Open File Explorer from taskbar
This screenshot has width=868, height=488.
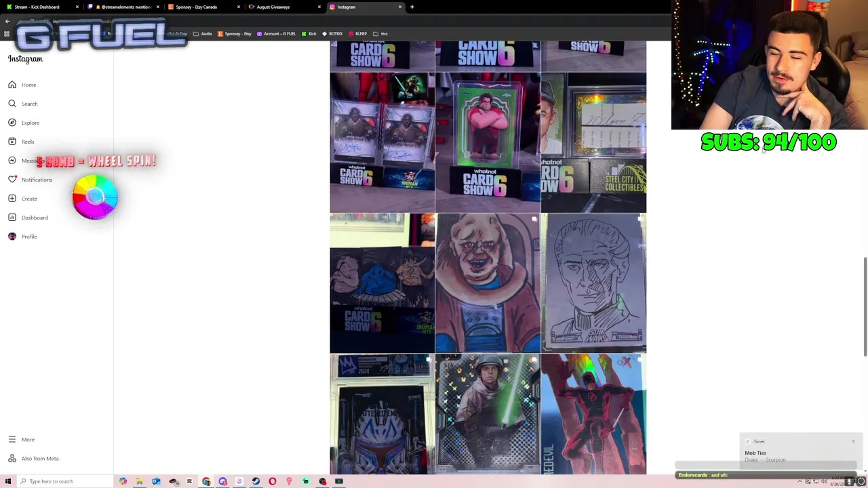[139, 481]
